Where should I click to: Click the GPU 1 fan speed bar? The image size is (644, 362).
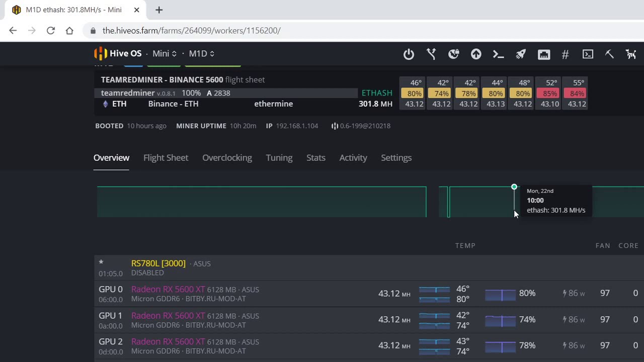point(500,320)
